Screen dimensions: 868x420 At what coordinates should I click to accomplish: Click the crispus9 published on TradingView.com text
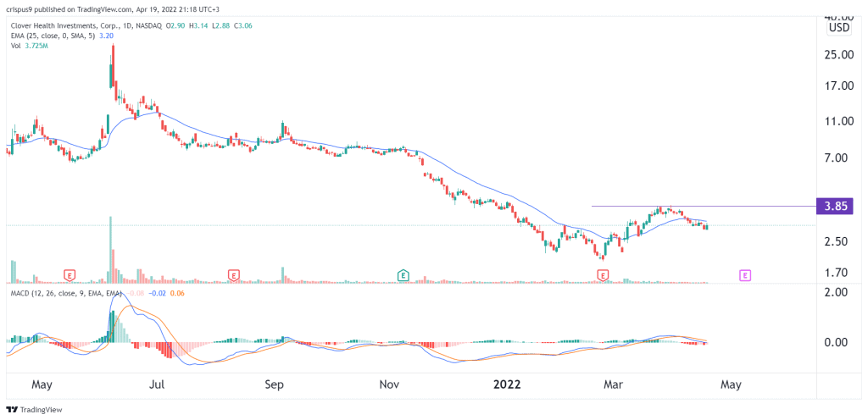[x=77, y=8]
